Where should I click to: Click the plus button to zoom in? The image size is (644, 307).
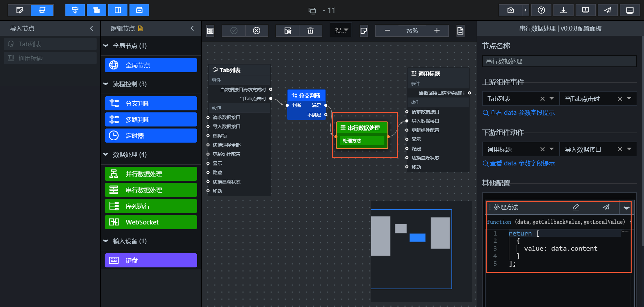[x=437, y=31]
